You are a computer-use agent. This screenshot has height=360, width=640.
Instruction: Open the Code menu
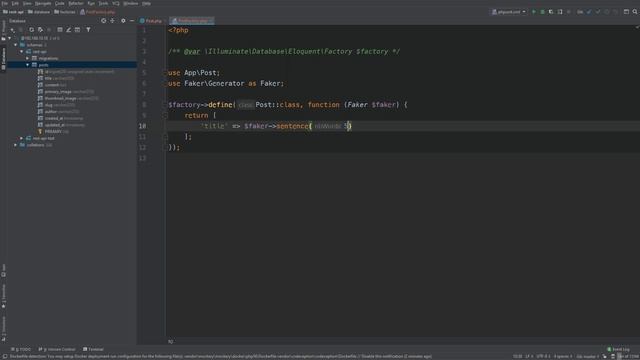(60, 3)
